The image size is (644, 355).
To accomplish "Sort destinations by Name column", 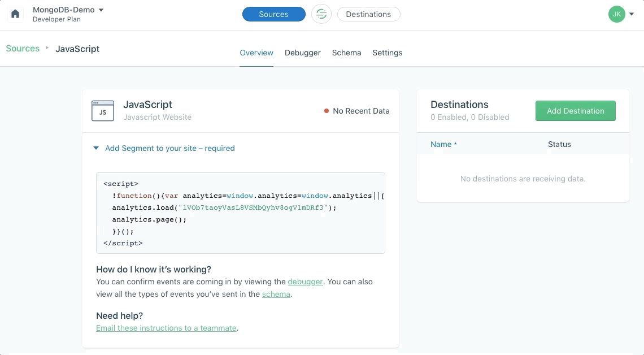I will coord(443,144).
